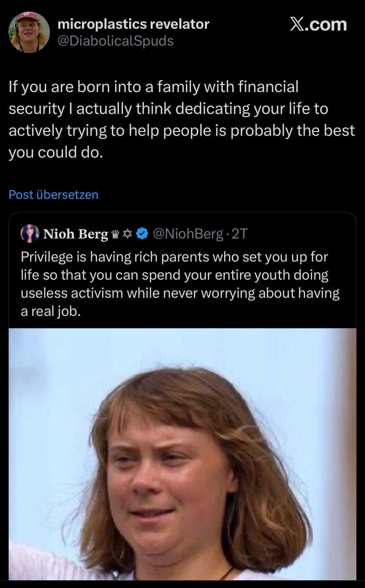Open Nioh Berg's small round avatar

[30, 233]
